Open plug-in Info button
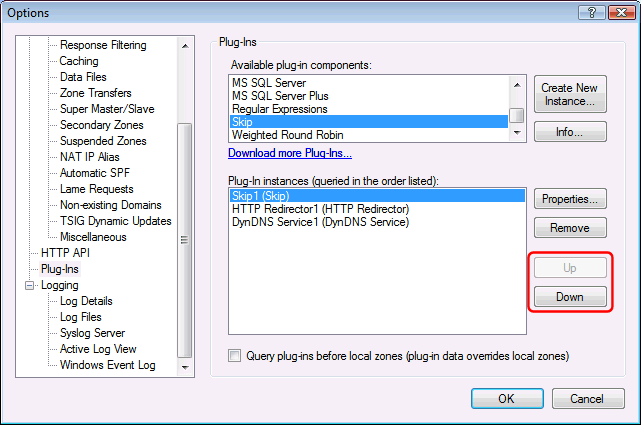The image size is (641, 425). 570,132
